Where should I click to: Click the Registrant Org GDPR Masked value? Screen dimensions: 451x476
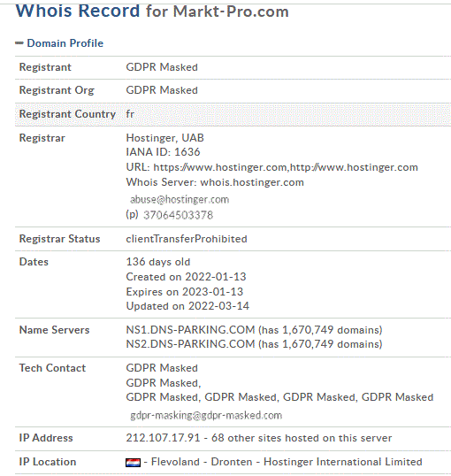point(162,90)
